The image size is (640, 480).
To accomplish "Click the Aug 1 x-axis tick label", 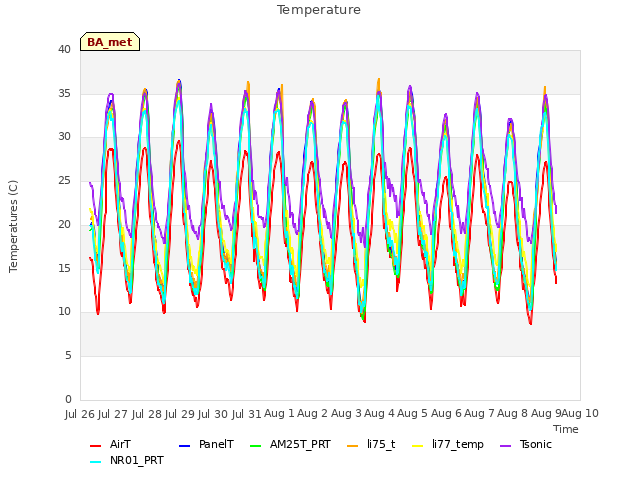I will [x=279, y=414].
